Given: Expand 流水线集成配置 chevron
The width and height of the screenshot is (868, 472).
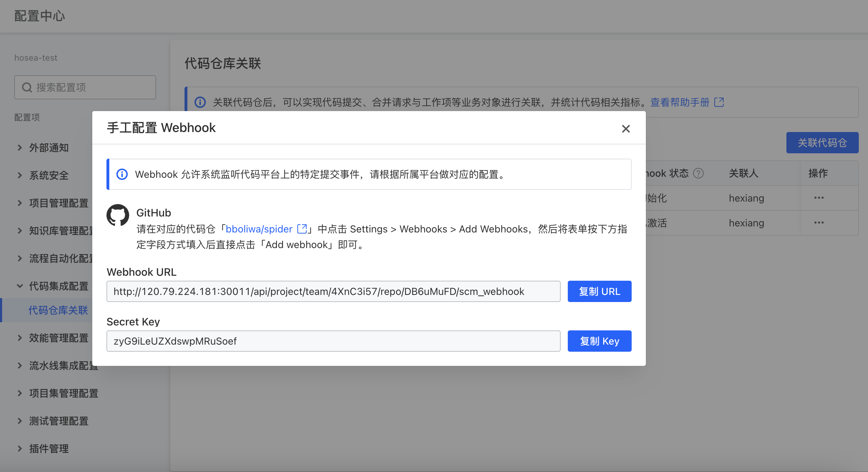Looking at the screenshot, I should (x=20, y=366).
